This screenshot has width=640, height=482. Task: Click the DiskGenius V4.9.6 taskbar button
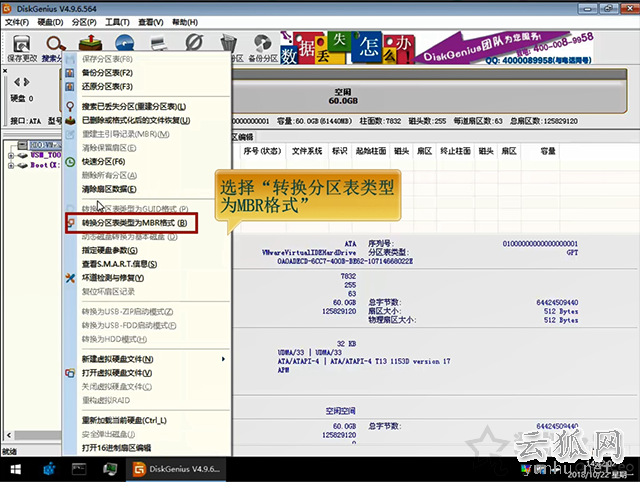[x=176, y=469]
